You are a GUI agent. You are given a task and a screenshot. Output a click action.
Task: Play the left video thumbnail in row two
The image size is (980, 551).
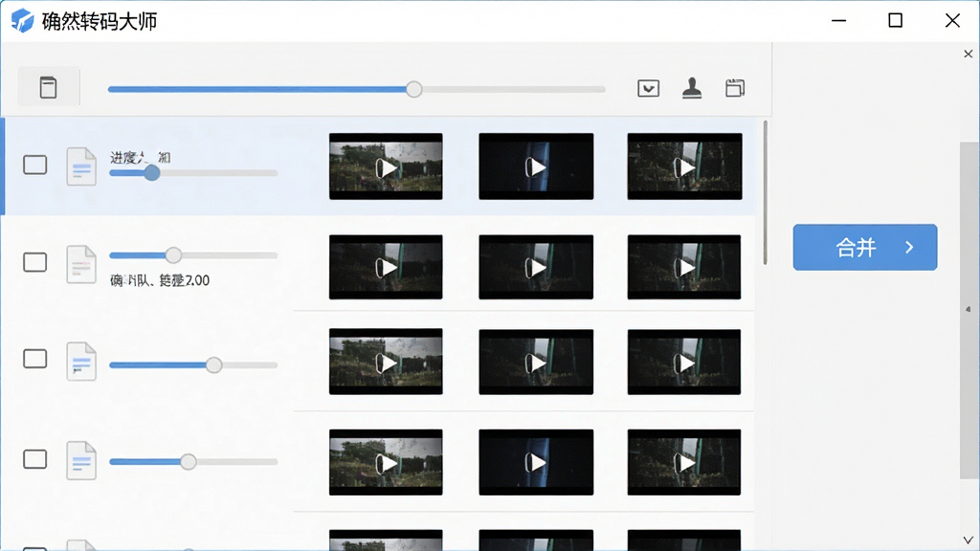coord(386,268)
